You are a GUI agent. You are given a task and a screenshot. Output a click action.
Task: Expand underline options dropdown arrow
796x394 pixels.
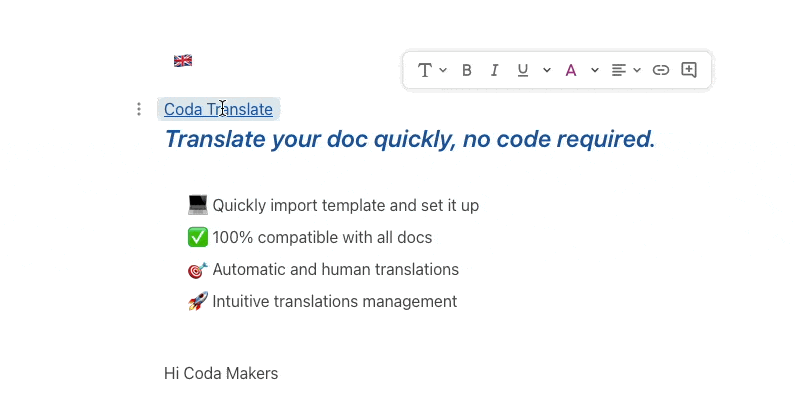[547, 70]
